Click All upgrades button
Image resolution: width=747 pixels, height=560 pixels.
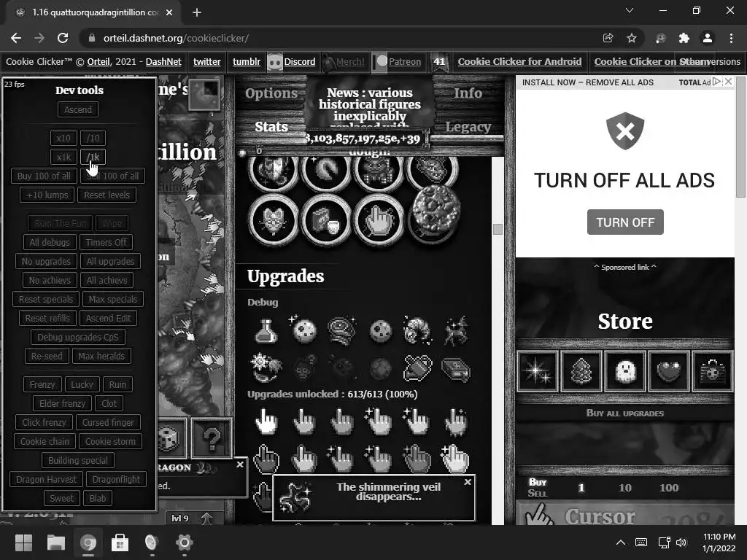[x=111, y=262]
